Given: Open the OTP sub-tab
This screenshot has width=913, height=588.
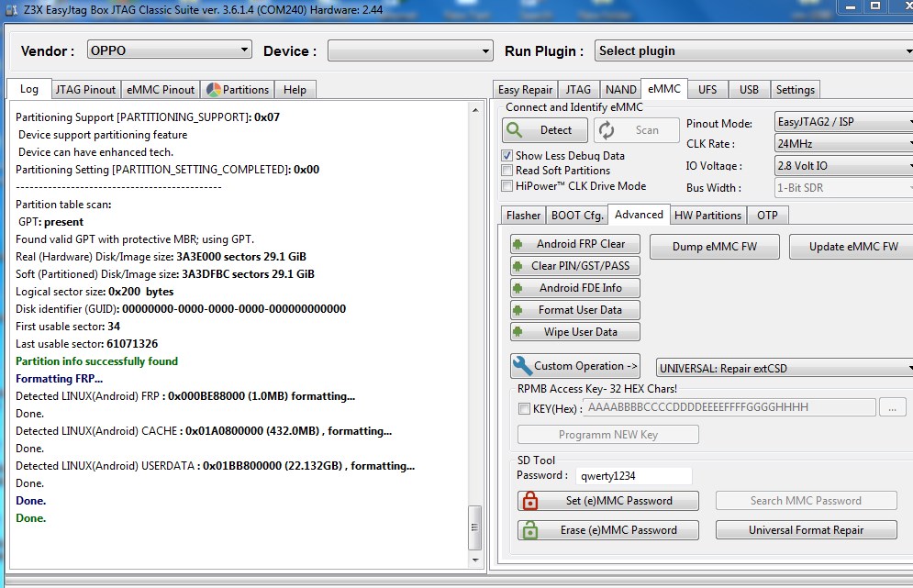Looking at the screenshot, I should (x=767, y=216).
